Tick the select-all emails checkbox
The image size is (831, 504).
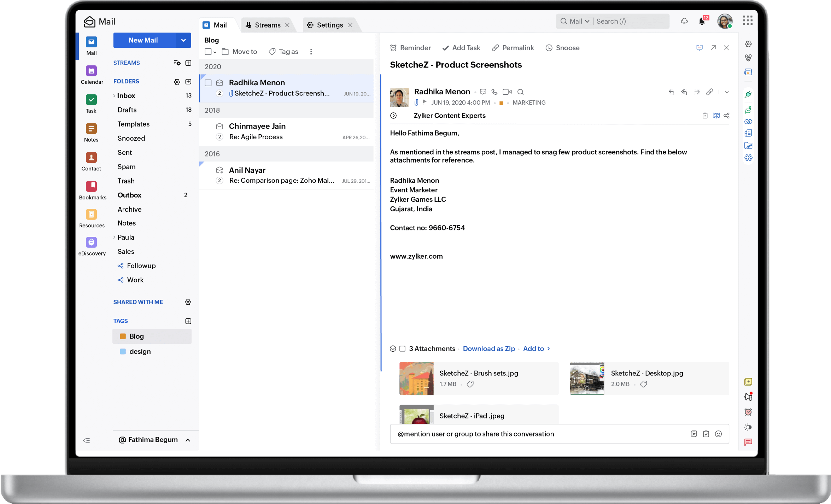coord(208,52)
